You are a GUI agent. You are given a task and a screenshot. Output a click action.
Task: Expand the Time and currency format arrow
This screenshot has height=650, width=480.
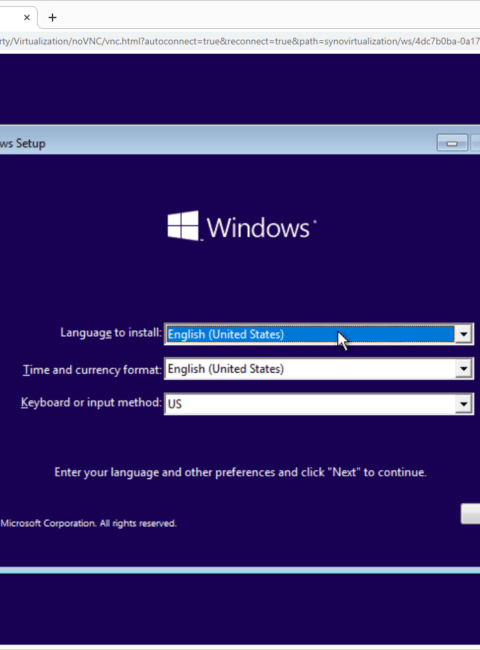click(463, 369)
